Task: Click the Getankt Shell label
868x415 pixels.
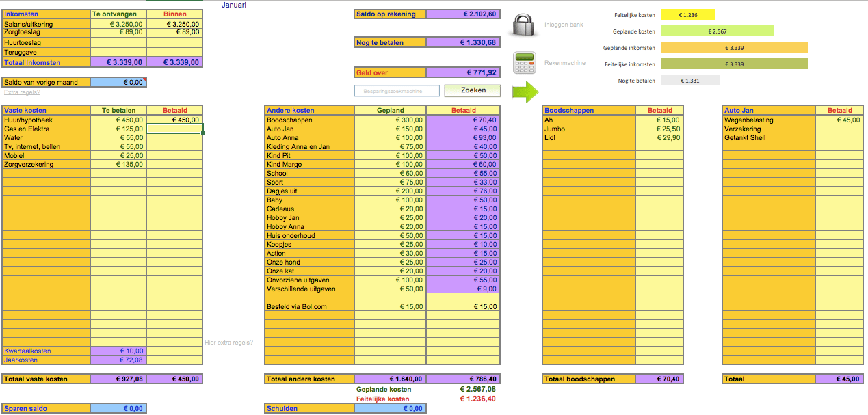Action: 769,138
